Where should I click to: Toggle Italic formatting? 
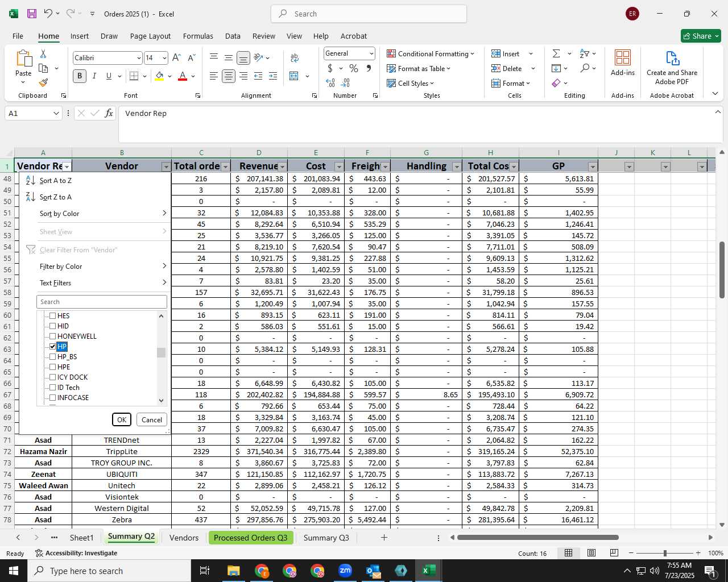(94, 76)
